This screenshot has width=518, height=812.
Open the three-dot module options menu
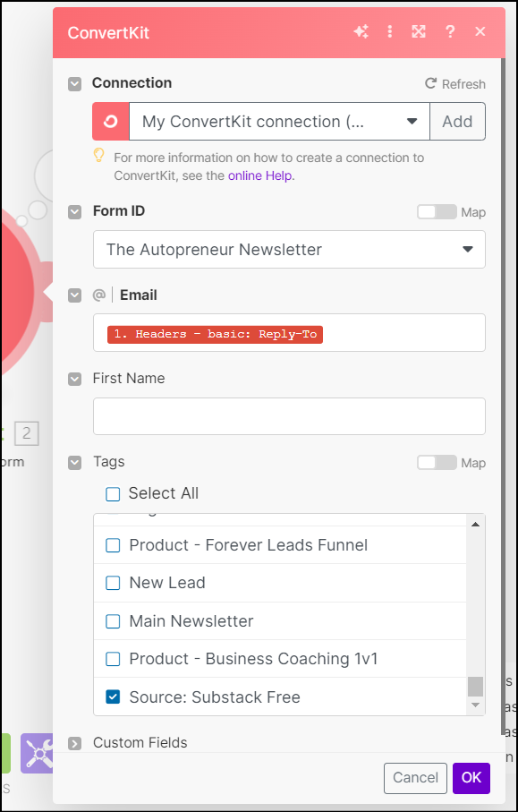coord(390,32)
